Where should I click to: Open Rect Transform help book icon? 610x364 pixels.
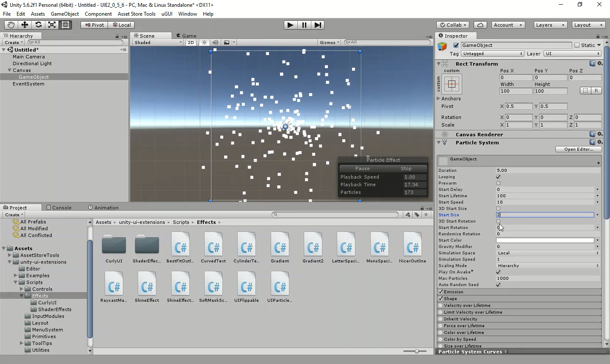(592, 63)
